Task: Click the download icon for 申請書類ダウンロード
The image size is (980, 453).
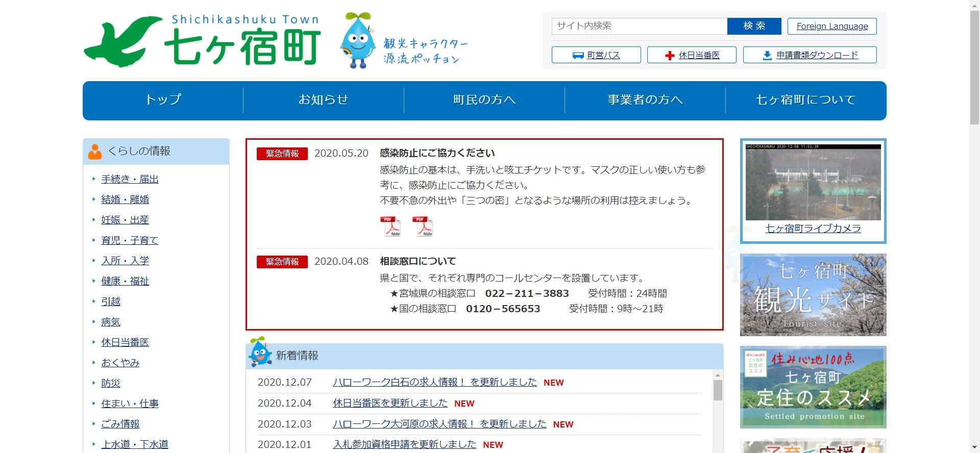Action: coord(767,56)
